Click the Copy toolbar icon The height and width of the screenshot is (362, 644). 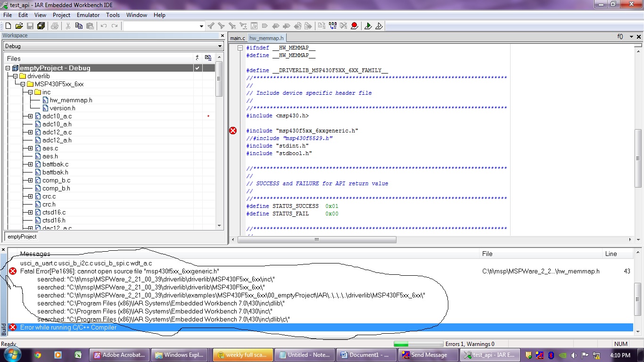tap(79, 26)
